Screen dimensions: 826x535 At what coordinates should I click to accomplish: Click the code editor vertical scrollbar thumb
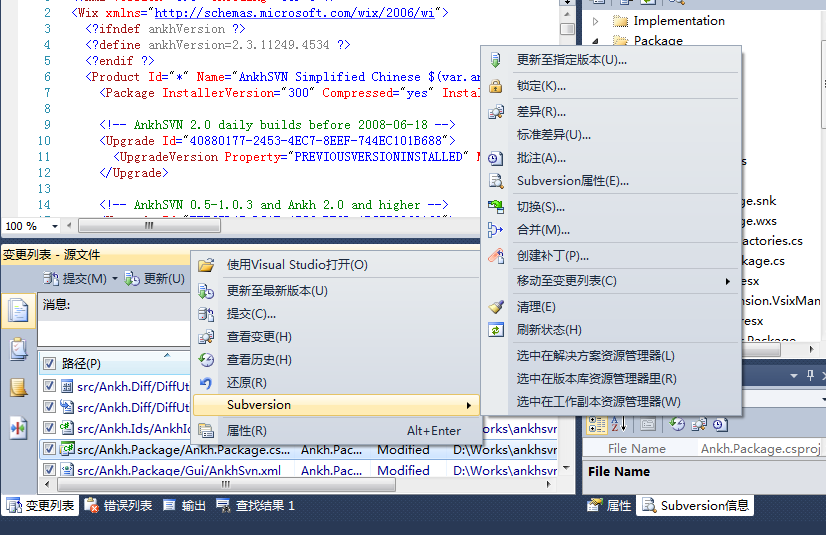point(567,28)
